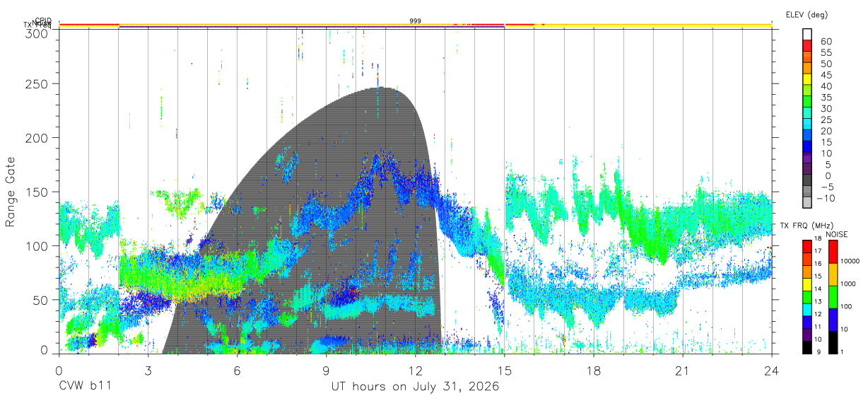
Task: Click x-axis tick label '24'
Action: 772,370
